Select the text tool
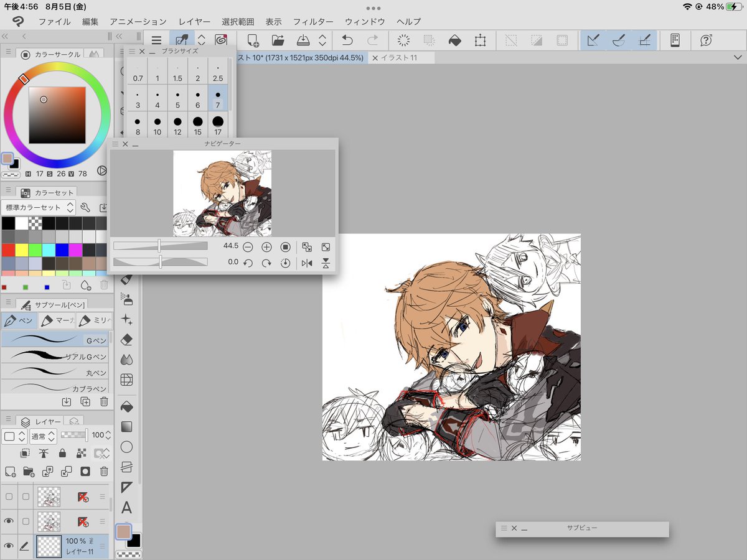This screenshot has height=560, width=747. tap(126, 507)
